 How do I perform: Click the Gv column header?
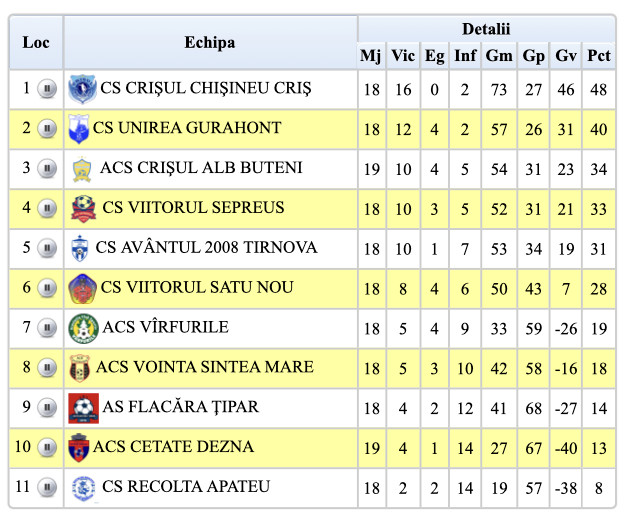(566, 56)
